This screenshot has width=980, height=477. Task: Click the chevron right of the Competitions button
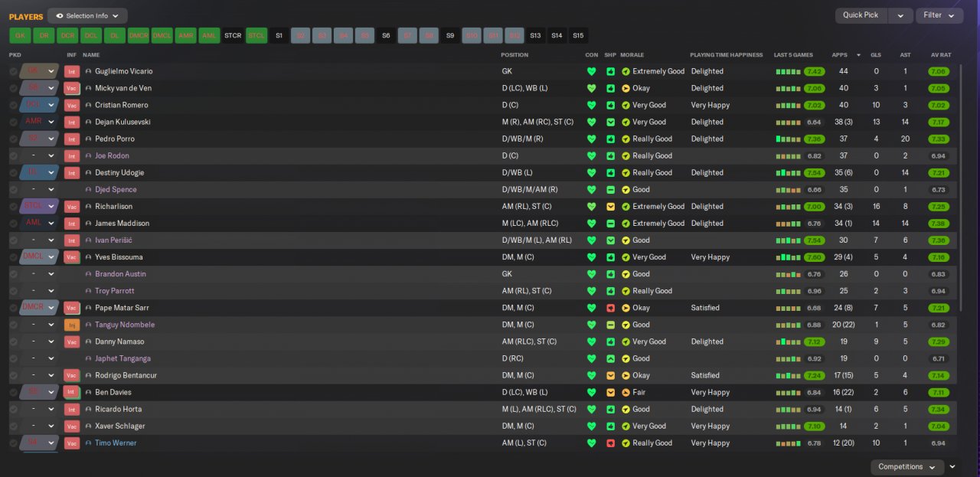(952, 466)
